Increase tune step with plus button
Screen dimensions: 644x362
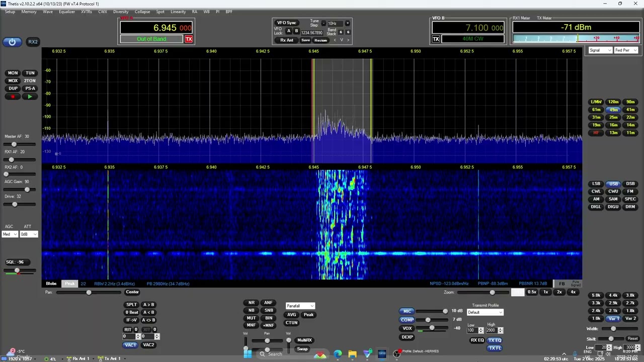[347, 23]
